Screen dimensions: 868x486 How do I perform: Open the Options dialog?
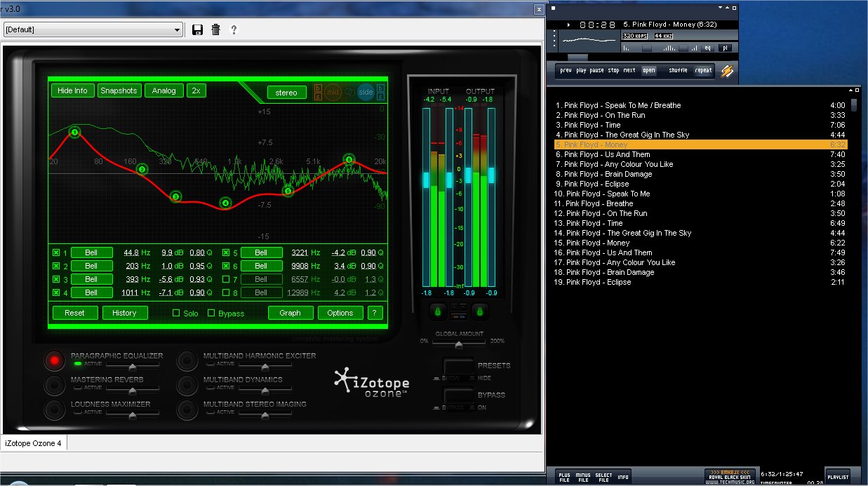pyautogui.click(x=340, y=313)
